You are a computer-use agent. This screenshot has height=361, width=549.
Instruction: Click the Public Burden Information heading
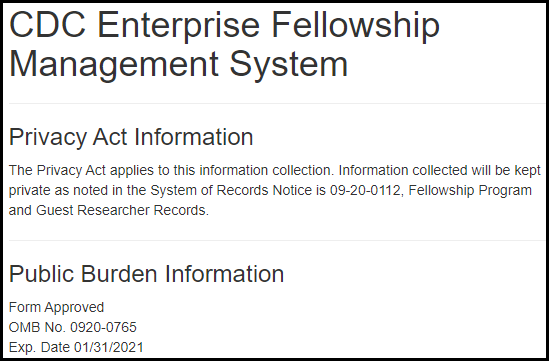[146, 273]
